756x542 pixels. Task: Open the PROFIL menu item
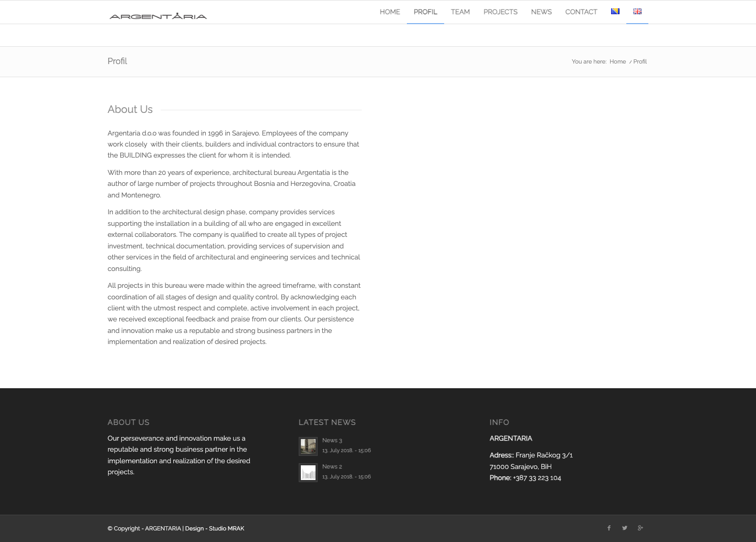pos(425,12)
